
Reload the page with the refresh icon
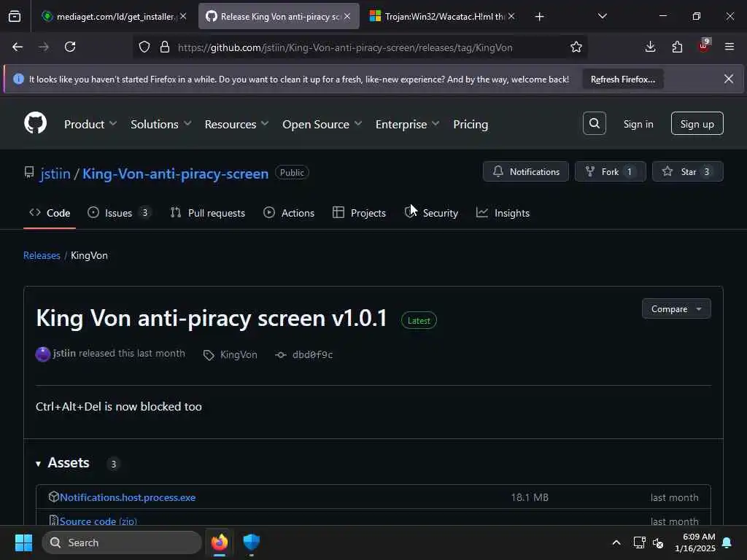pos(70,47)
